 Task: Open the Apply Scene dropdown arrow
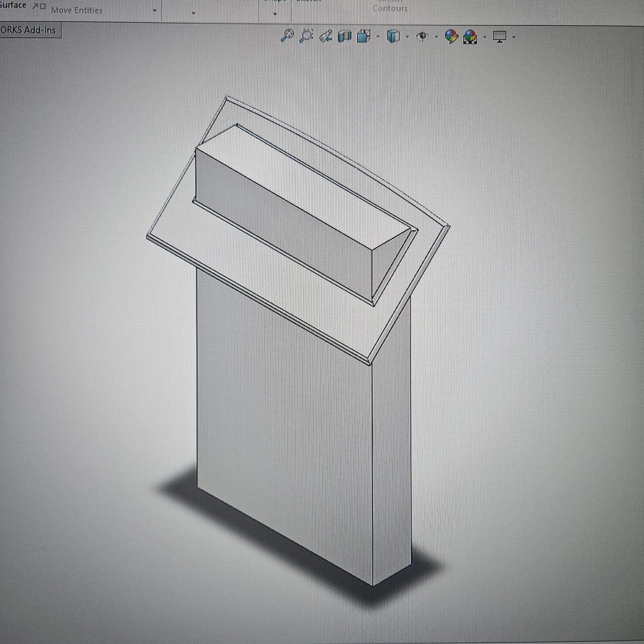(x=485, y=37)
